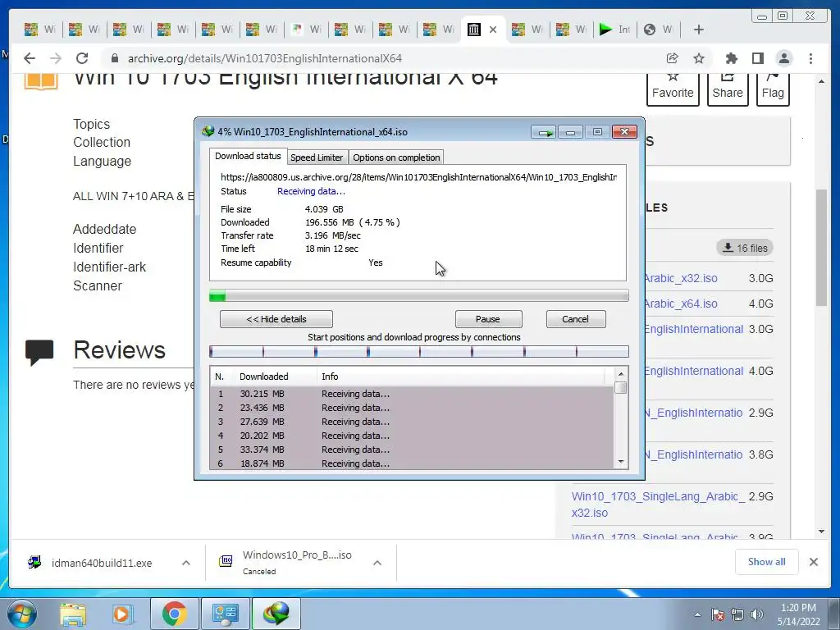The height and width of the screenshot is (630, 840).
Task: Open the Chrome side panel icon
Action: point(757,58)
